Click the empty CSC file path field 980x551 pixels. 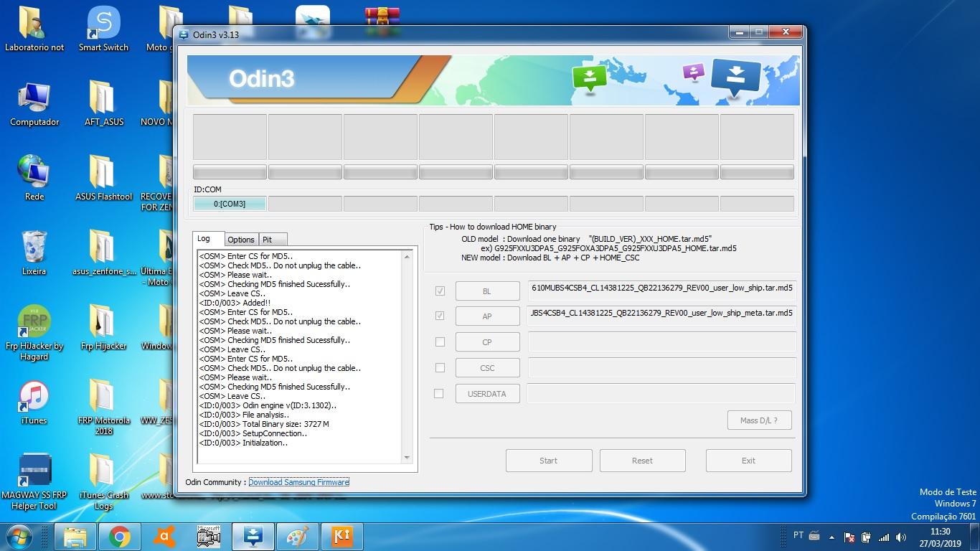coord(661,367)
